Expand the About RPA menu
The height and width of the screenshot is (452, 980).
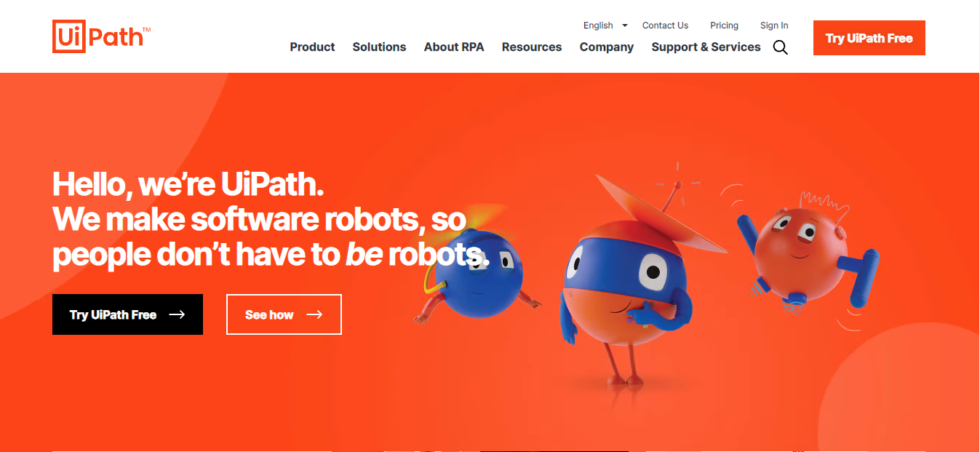(x=454, y=47)
